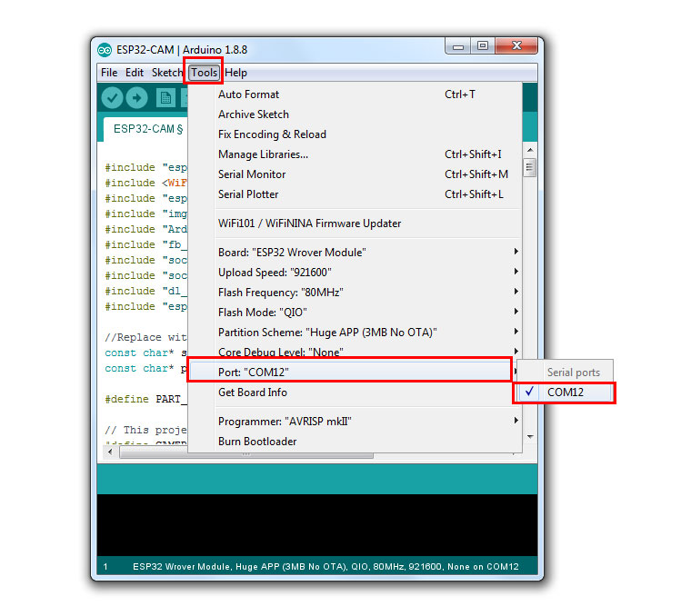Expand Board "ESP32 Wrover Module" submenu
Image resolution: width=691 pixels, height=616 pixels.
pyautogui.click(x=355, y=253)
